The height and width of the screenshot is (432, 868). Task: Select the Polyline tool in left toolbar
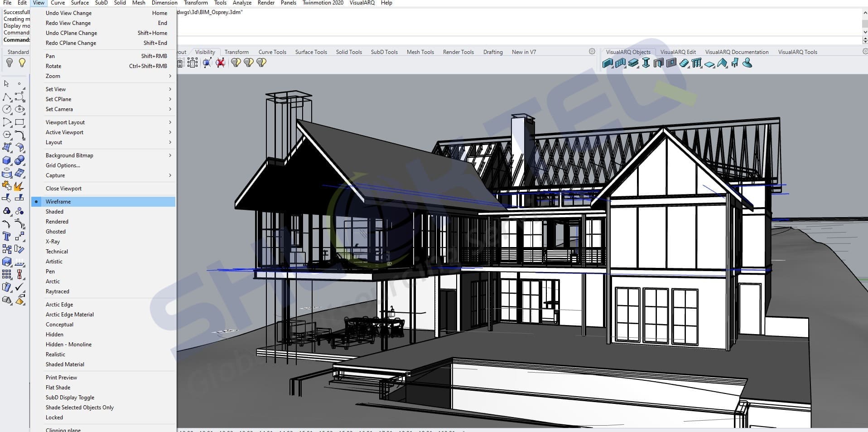[7, 97]
